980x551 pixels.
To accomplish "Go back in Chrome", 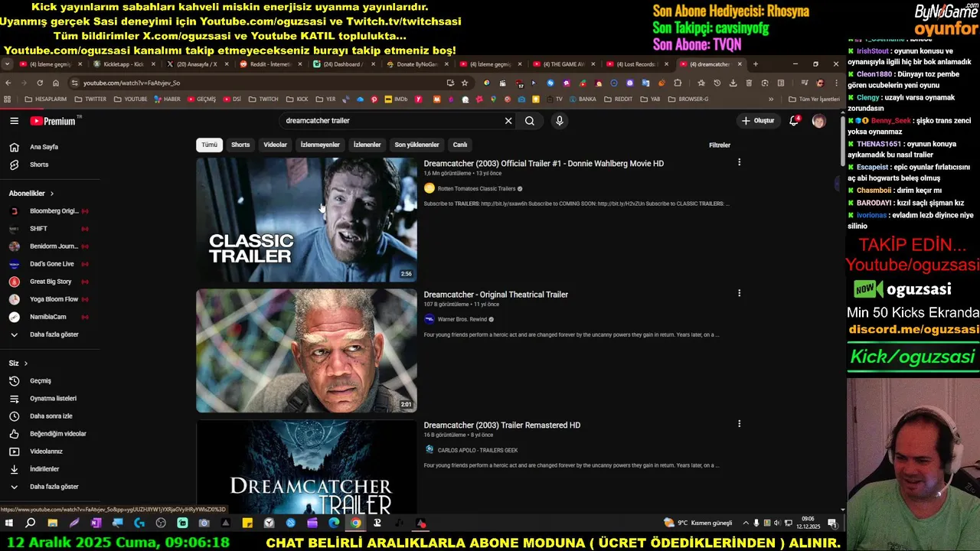I will click(8, 83).
